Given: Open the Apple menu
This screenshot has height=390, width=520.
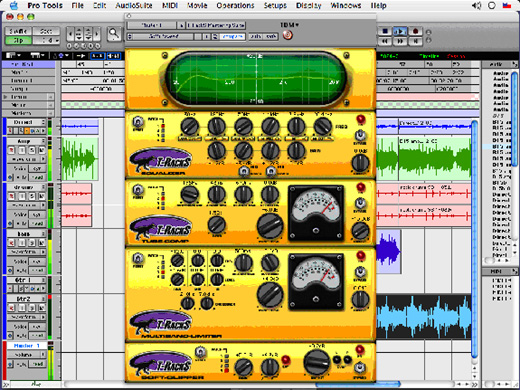Looking at the screenshot, I should [13, 5].
